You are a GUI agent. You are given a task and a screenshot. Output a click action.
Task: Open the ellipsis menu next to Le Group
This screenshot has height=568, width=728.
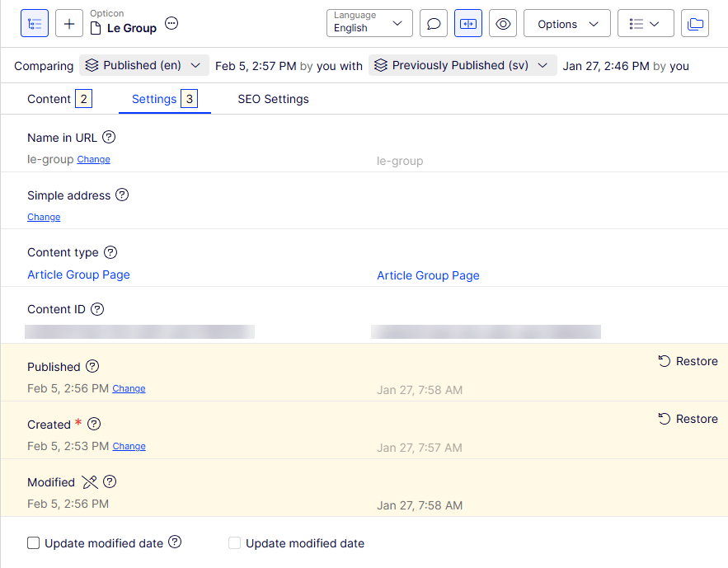171,23
